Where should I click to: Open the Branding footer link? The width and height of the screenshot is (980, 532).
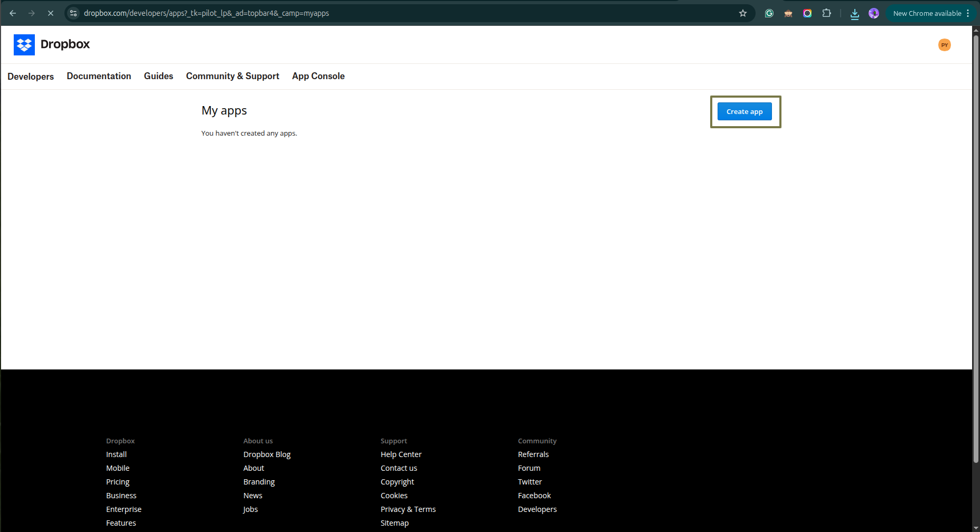(259, 482)
